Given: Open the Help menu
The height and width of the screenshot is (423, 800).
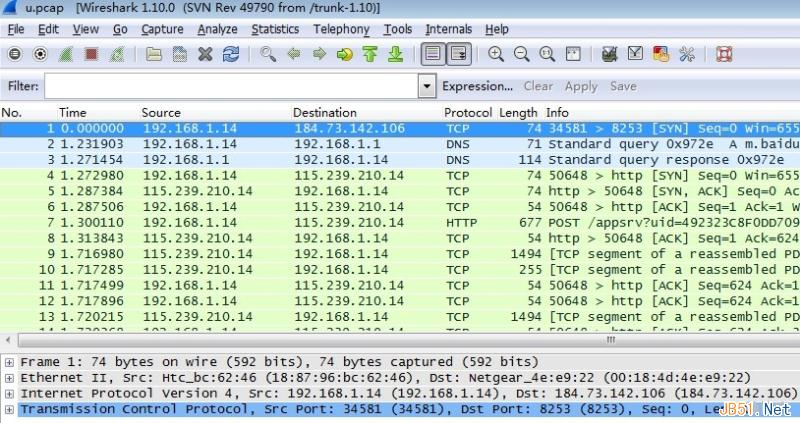Looking at the screenshot, I should coord(496,30).
